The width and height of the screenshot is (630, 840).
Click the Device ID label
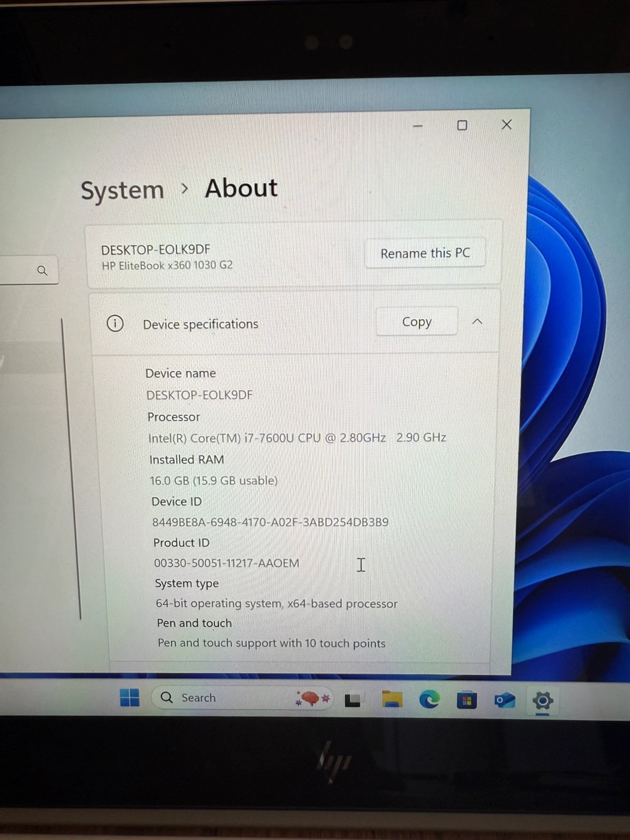(x=177, y=502)
